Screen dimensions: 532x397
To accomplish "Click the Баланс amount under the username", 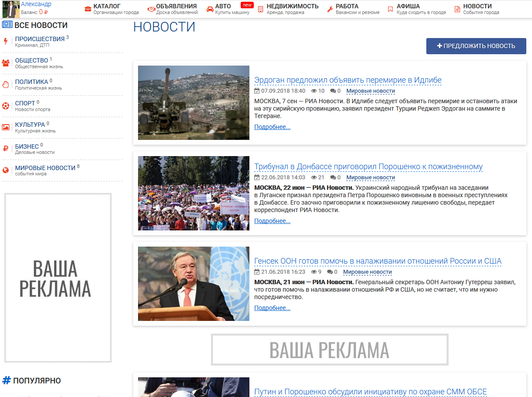I will pos(43,12).
